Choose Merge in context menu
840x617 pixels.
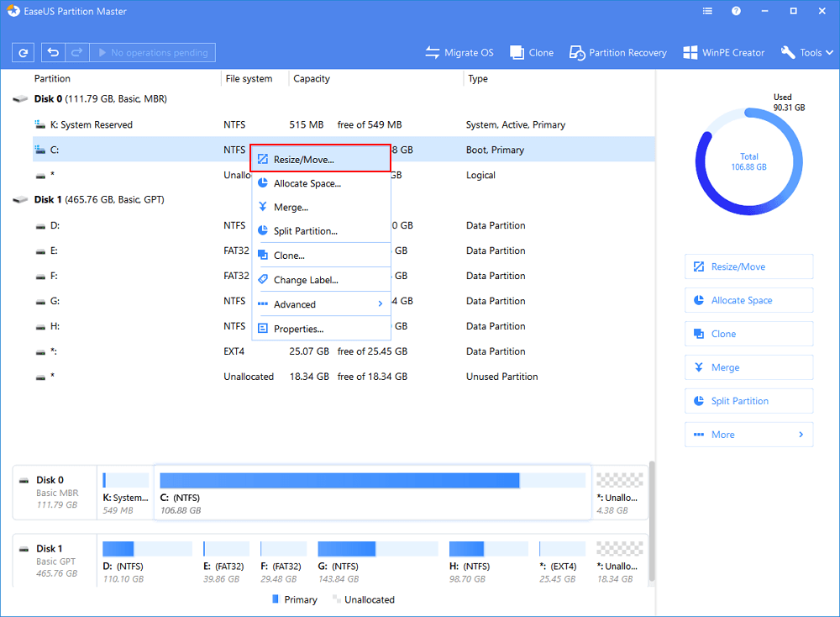tap(321, 207)
